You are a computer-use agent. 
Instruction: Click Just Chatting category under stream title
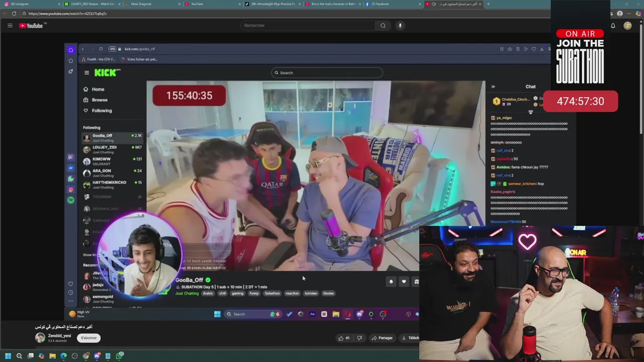point(187,293)
